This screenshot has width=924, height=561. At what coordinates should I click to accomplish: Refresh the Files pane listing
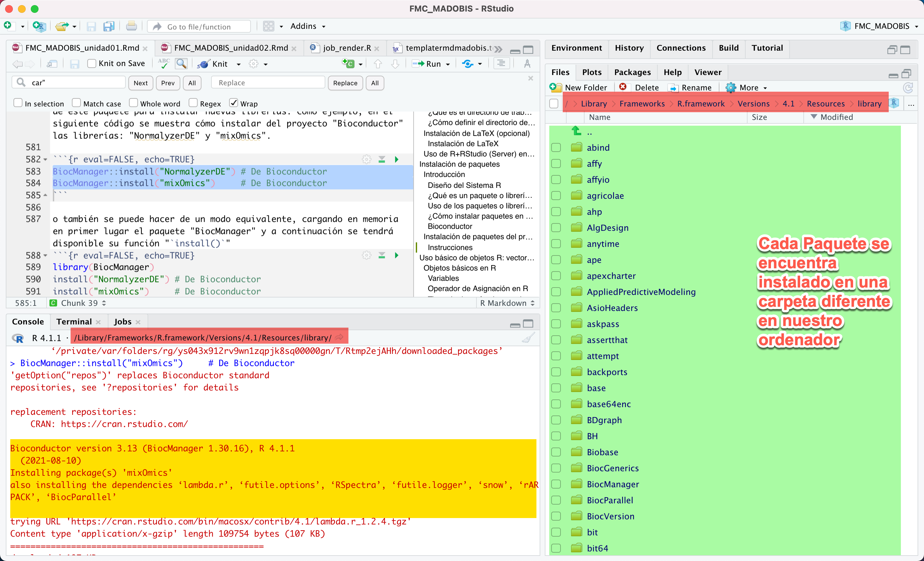pyautogui.click(x=908, y=88)
